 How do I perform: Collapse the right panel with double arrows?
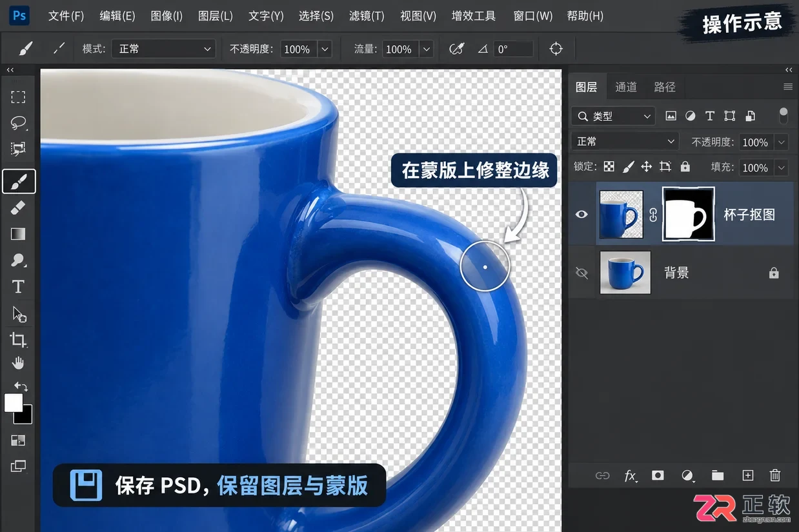789,70
